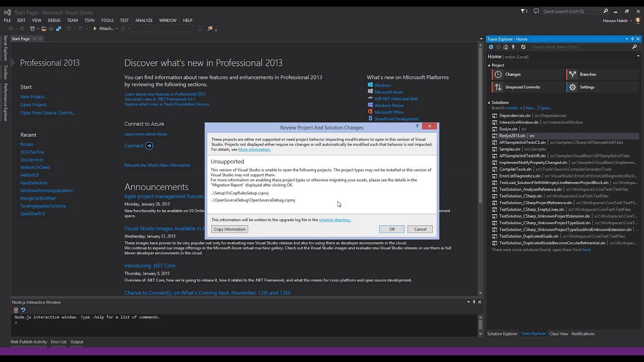
Task: Click the feedback speech bubble icon
Action: [x=536, y=11]
